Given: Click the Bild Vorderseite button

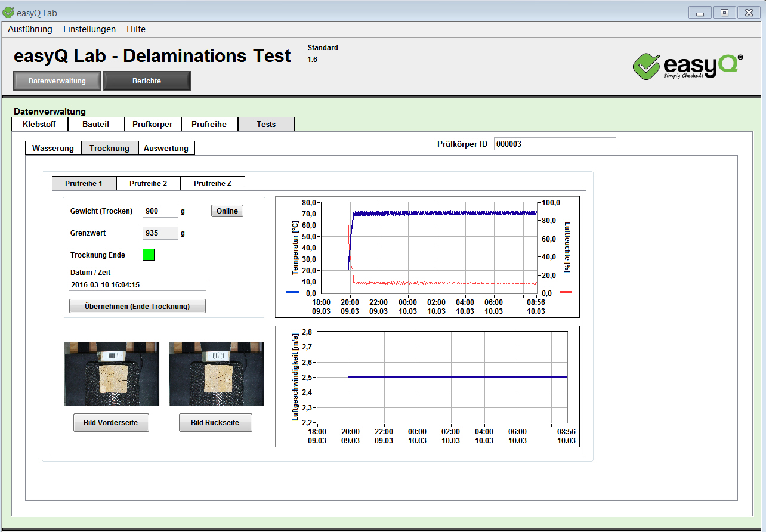Looking at the screenshot, I should (111, 422).
